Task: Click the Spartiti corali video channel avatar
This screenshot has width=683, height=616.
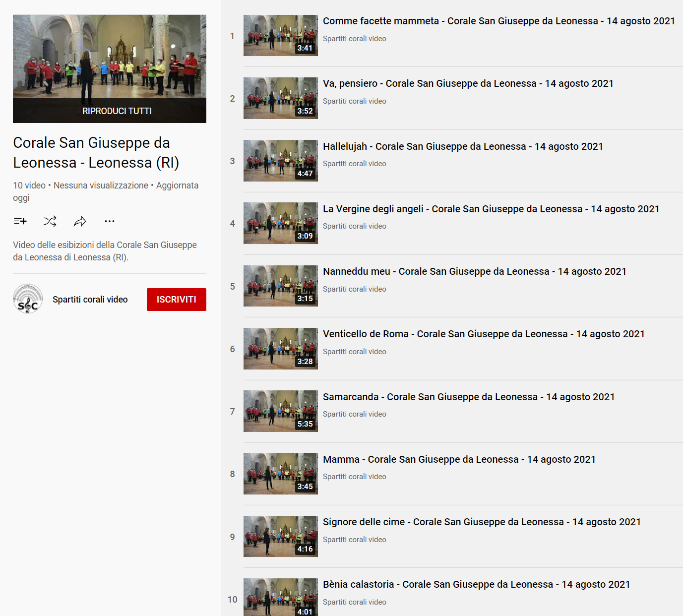Action: tap(28, 299)
